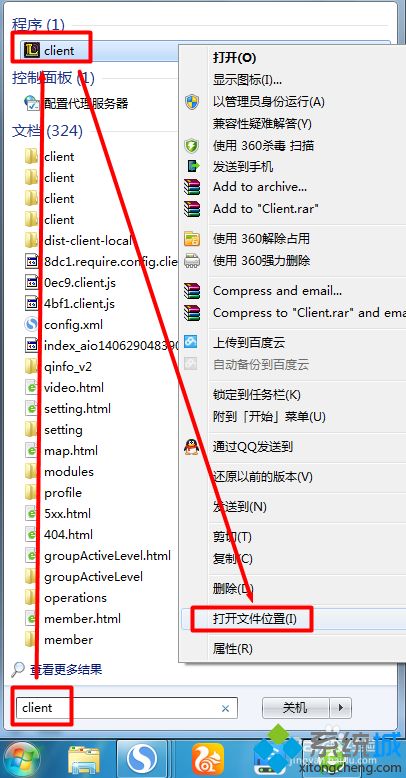Viewport: 406px width, 778px height.
Task: Open the dist-client-local folder result
Action: [88, 241]
